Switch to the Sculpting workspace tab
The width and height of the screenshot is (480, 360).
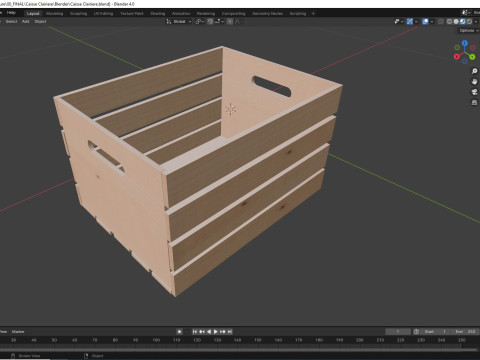pyautogui.click(x=78, y=13)
